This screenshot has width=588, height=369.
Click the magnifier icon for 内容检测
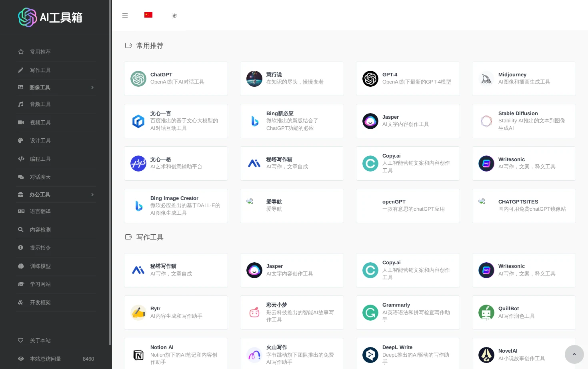coord(21,230)
